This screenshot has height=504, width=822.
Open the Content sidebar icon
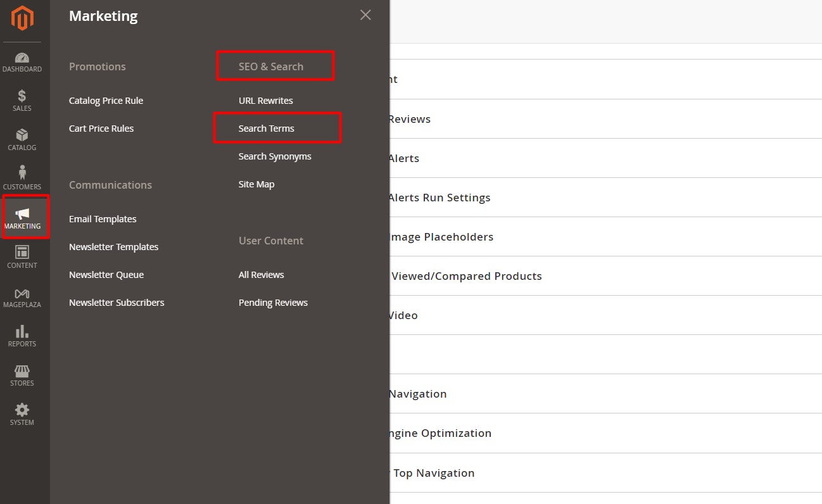(x=22, y=256)
